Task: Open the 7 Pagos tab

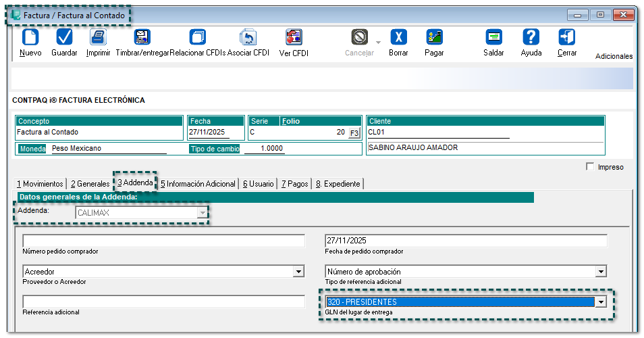Action: tap(294, 184)
